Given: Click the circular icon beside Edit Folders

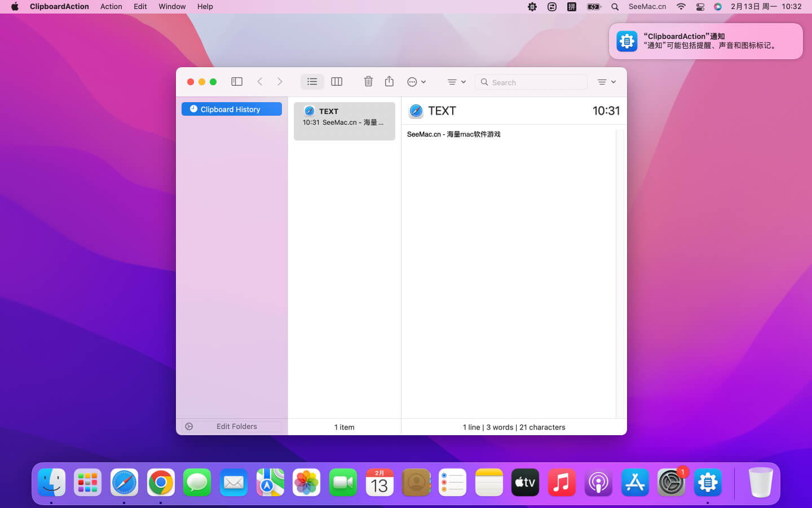Looking at the screenshot, I should (x=189, y=427).
